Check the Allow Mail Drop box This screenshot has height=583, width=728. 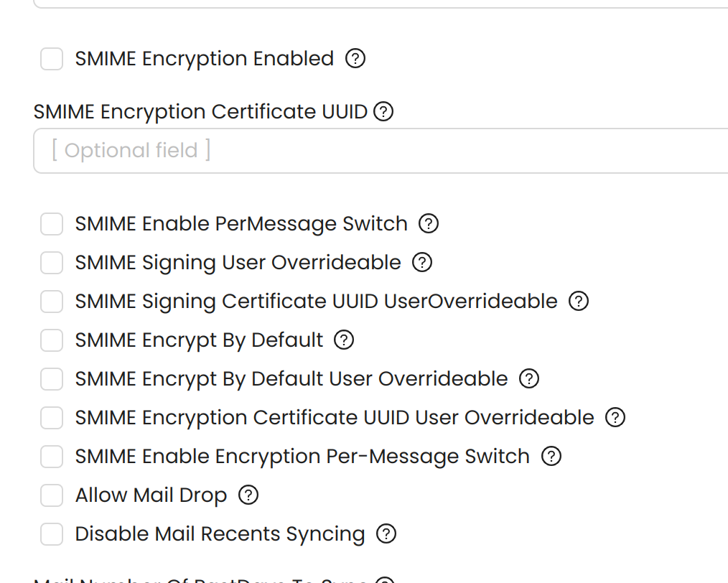52,495
